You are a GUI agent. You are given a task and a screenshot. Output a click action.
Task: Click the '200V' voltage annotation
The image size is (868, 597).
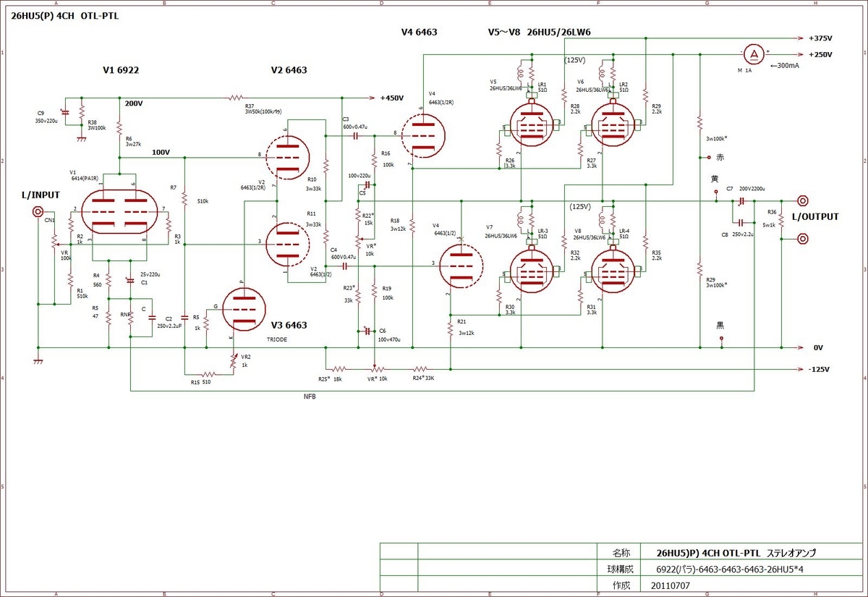click(135, 103)
